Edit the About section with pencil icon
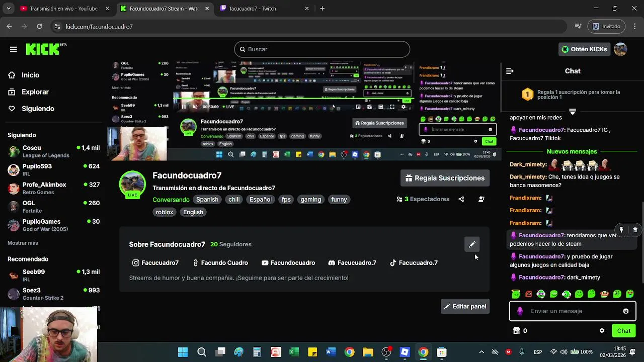Viewport: 644px width, 362px height. (472, 244)
